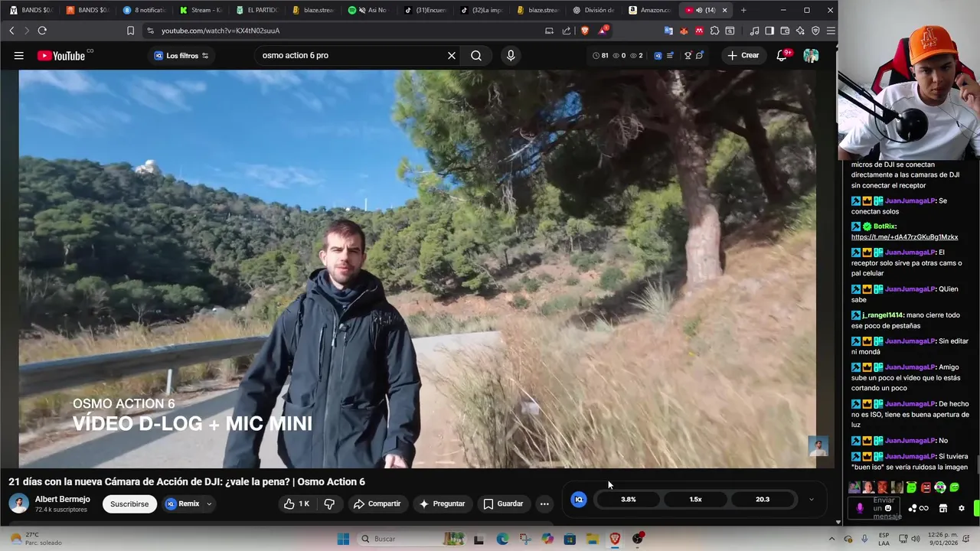The width and height of the screenshot is (980, 551).
Task: Open the three-dot more actions menu
Action: pos(544,504)
